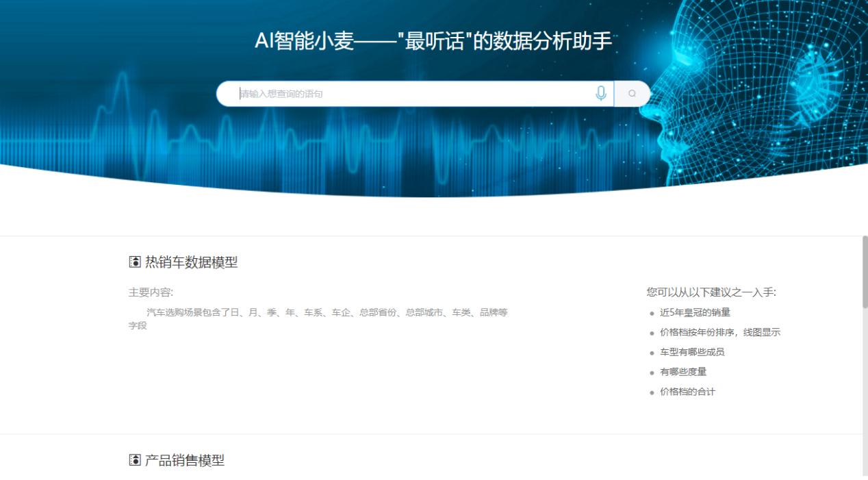
Task: Click the bullet dot before 车型有哪些成员
Action: point(651,352)
